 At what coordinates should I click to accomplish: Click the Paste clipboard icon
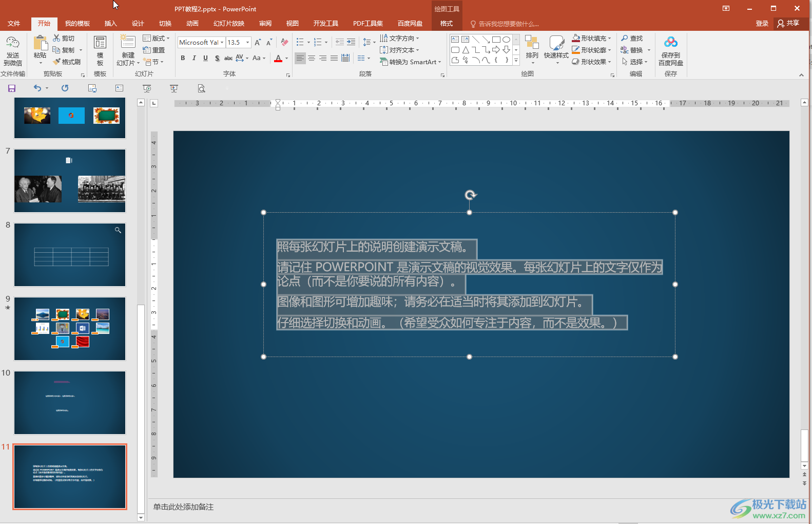(40, 43)
